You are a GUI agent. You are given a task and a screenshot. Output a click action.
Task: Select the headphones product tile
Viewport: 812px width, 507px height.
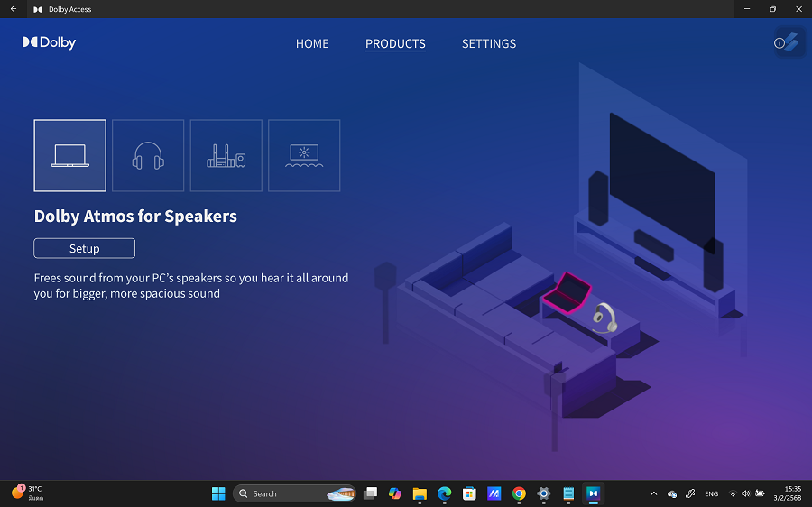148,155
